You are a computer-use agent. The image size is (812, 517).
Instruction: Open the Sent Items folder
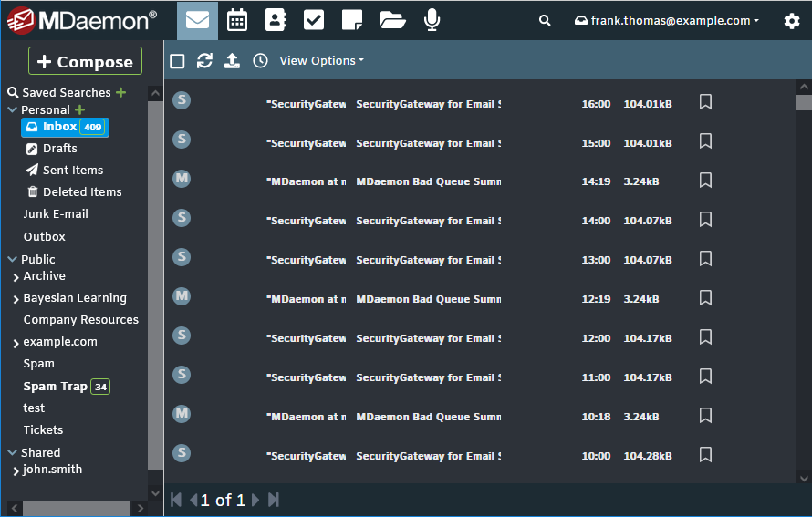pos(65,171)
